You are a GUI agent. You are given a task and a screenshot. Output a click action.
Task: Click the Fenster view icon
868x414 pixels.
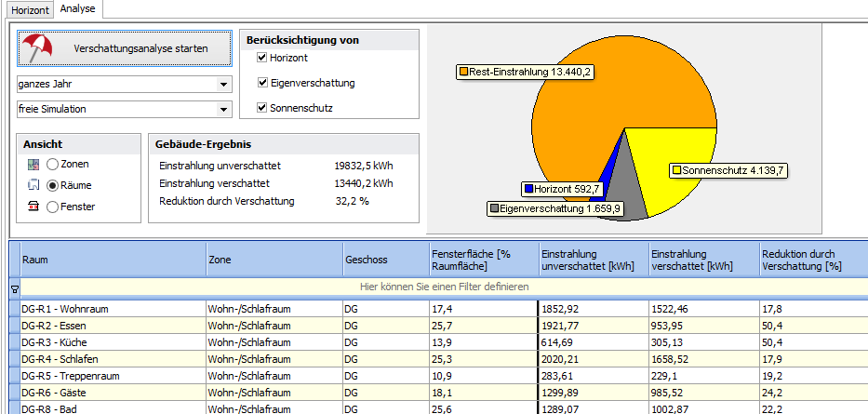[33, 207]
